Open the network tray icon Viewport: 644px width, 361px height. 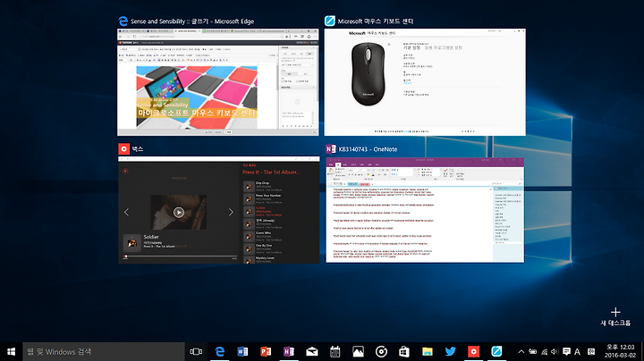coord(544,351)
